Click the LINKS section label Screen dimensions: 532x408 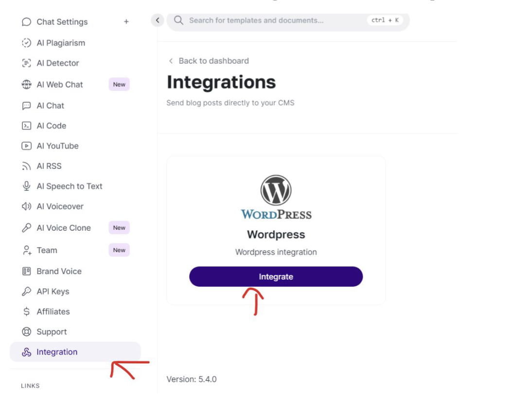tap(30, 386)
